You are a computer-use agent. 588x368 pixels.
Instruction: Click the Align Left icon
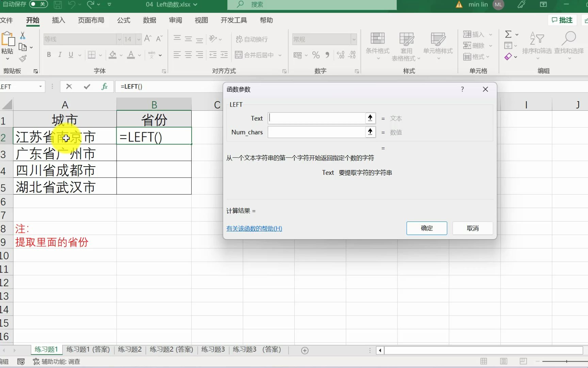point(177,55)
